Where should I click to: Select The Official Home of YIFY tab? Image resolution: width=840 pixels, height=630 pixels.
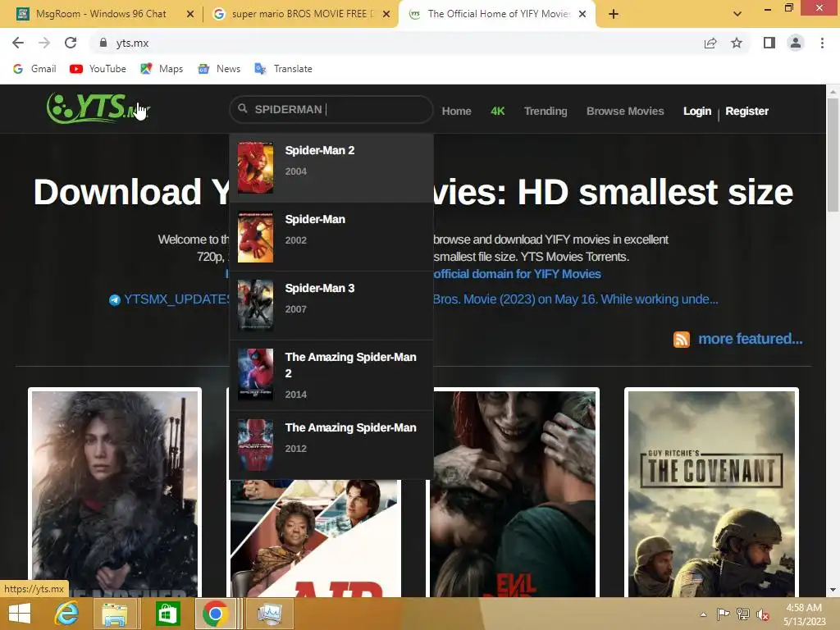pos(498,14)
